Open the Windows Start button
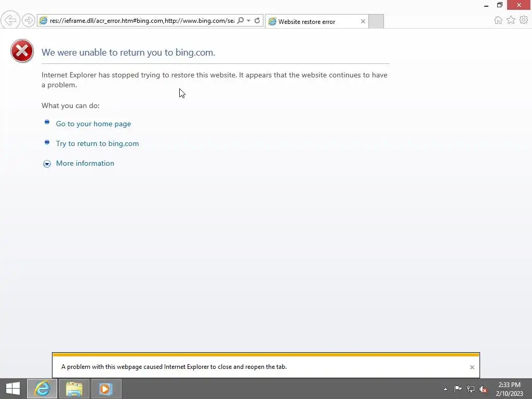 [x=13, y=389]
